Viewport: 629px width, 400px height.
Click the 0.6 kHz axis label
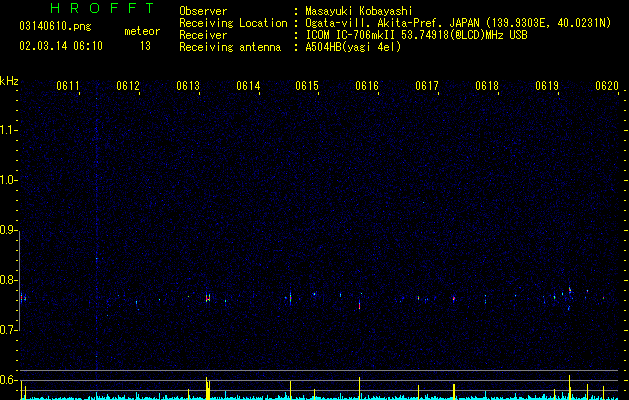coord(9,380)
